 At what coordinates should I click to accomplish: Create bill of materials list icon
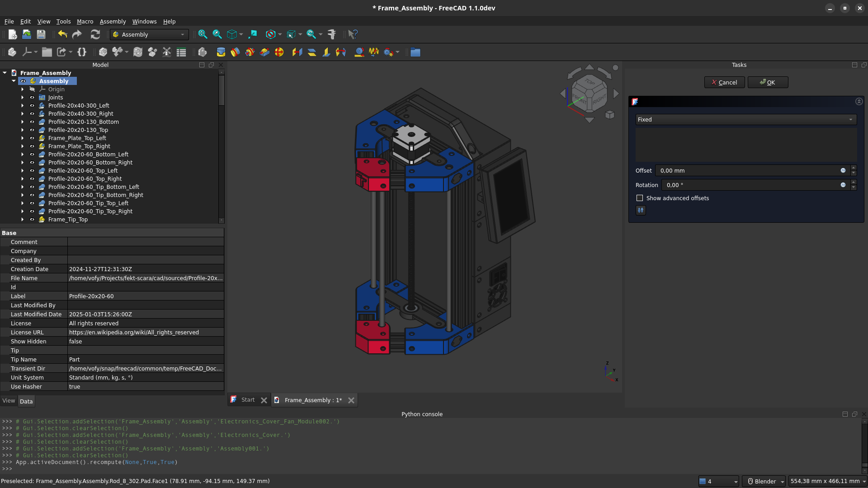(x=181, y=52)
